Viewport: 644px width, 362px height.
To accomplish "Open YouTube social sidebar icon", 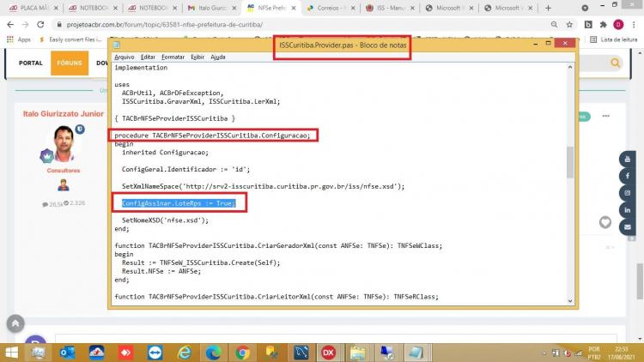I will [x=627, y=159].
